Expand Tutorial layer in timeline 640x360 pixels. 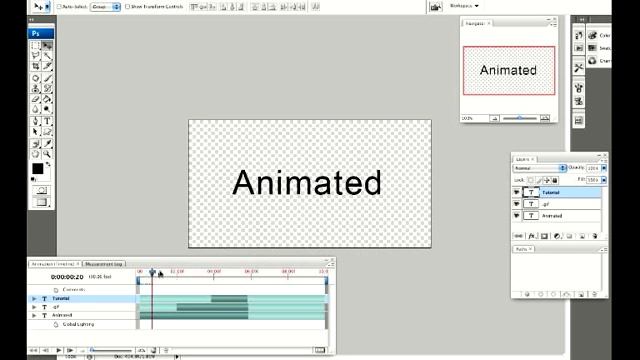(x=34, y=299)
